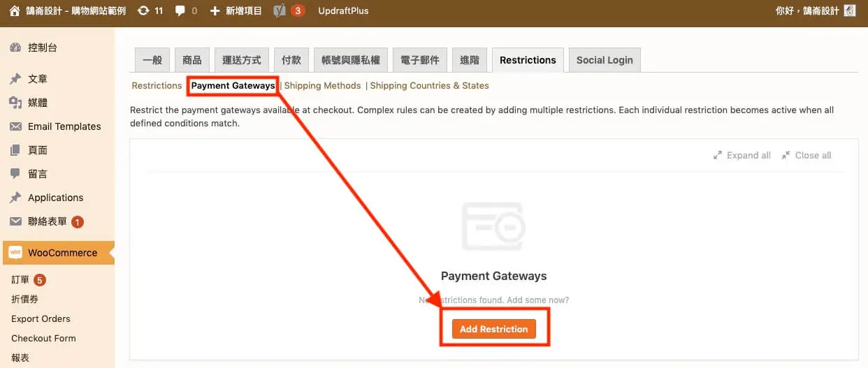Screen dimensions: 868x368
Task: Open the 帳號與隱私權 tab
Action: [351, 60]
